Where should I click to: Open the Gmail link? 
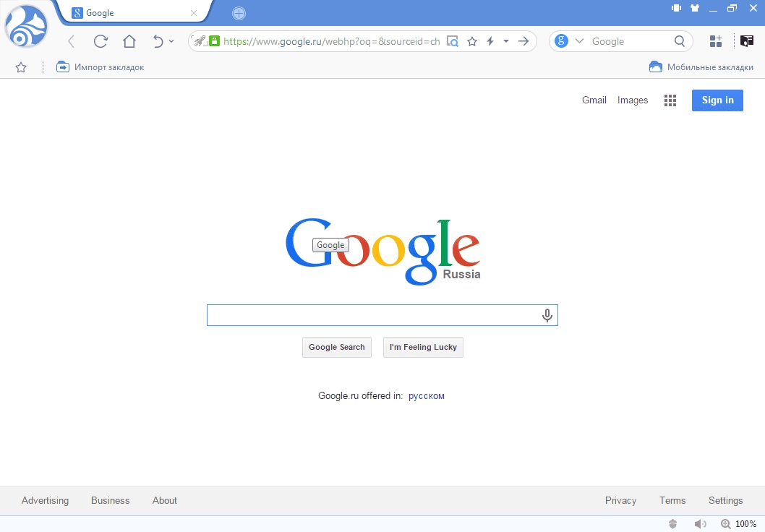point(594,100)
